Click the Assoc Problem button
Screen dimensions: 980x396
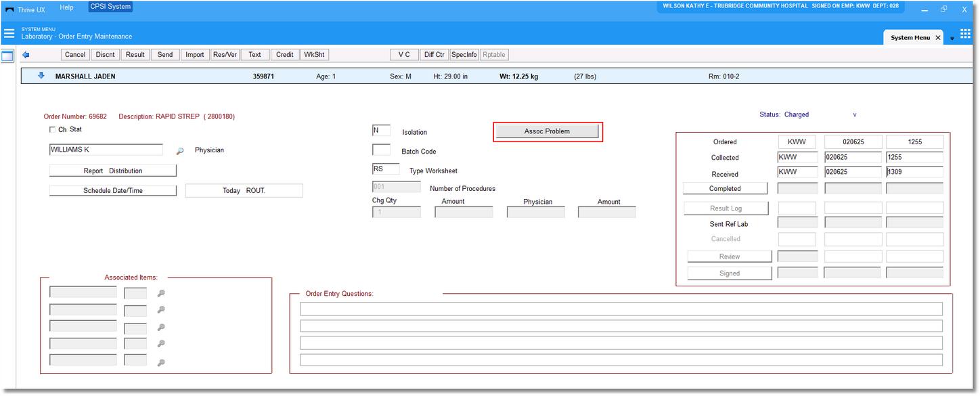pos(547,131)
